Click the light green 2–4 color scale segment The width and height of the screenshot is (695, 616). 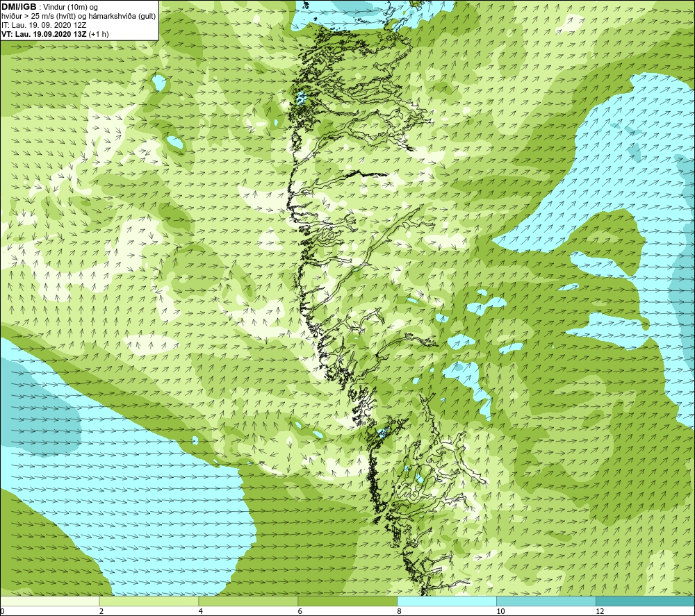[149, 601]
